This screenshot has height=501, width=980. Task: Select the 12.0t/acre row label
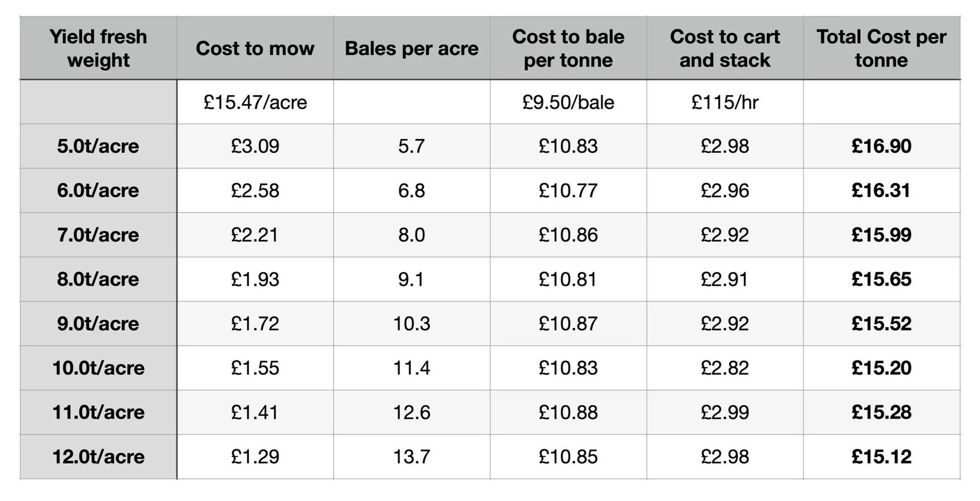click(98, 457)
